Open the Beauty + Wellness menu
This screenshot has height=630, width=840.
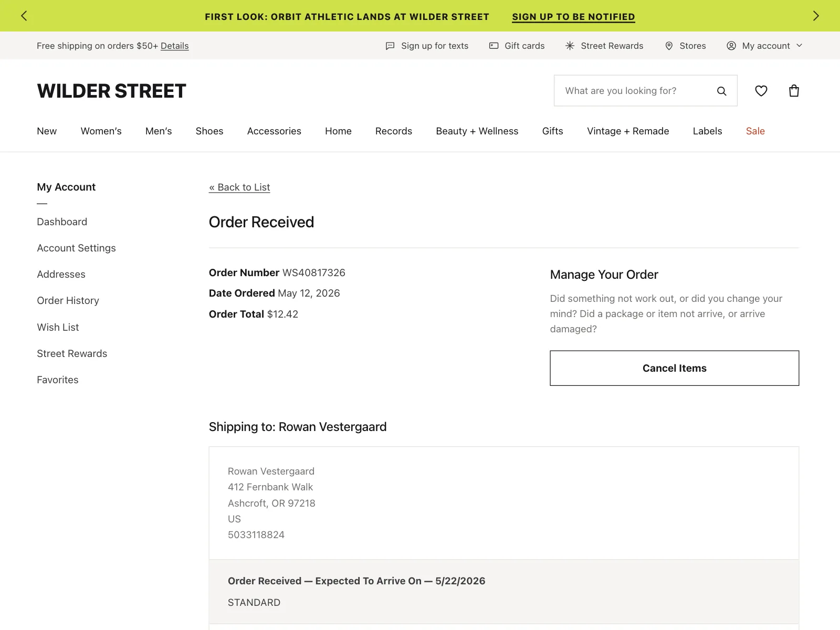(x=477, y=131)
